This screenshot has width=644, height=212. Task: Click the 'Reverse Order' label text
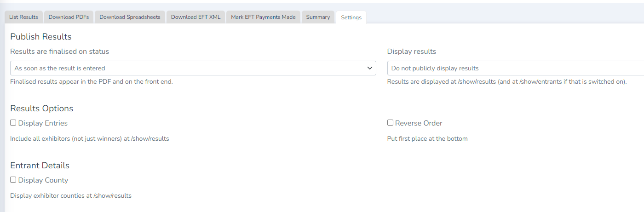tap(419, 123)
